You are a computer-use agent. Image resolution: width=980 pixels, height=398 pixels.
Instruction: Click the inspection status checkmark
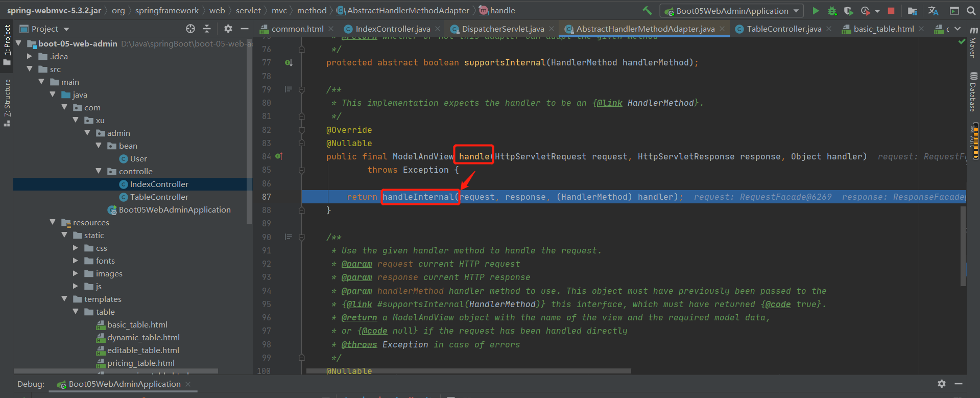(x=962, y=41)
